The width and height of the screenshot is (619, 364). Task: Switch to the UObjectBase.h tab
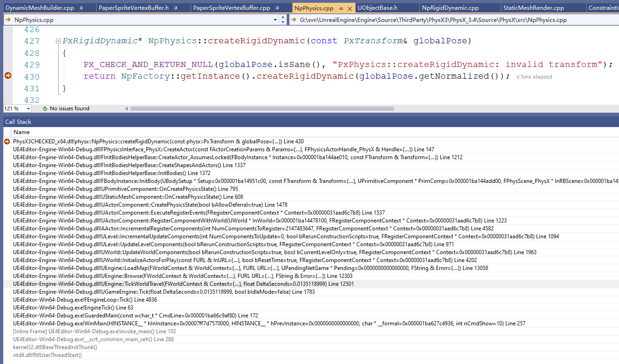pyautogui.click(x=378, y=8)
